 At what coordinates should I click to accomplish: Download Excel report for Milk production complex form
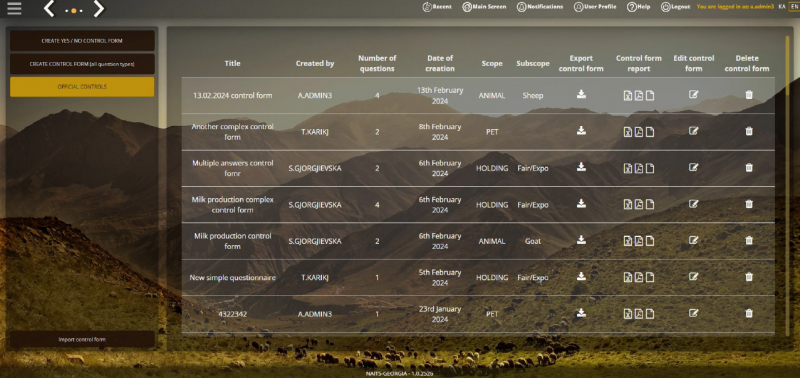point(628,205)
